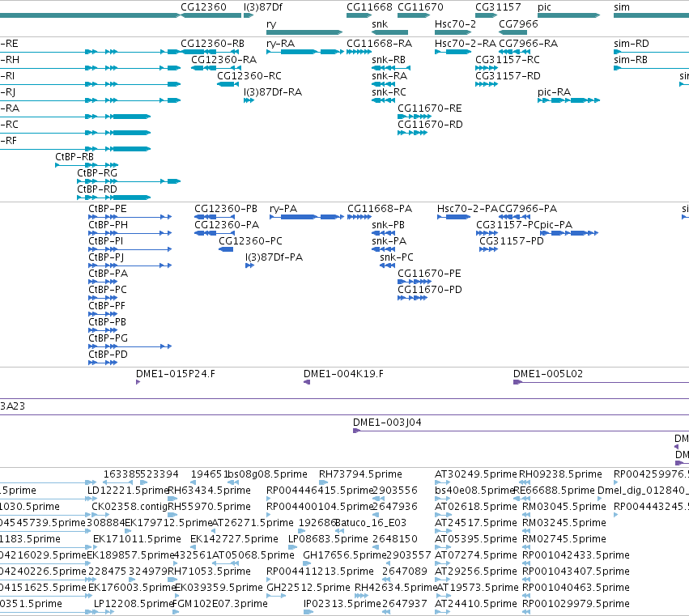Viewport: 689px width, 616px height.
Task: Open transcript CG12360-RB
Action: tap(212, 44)
